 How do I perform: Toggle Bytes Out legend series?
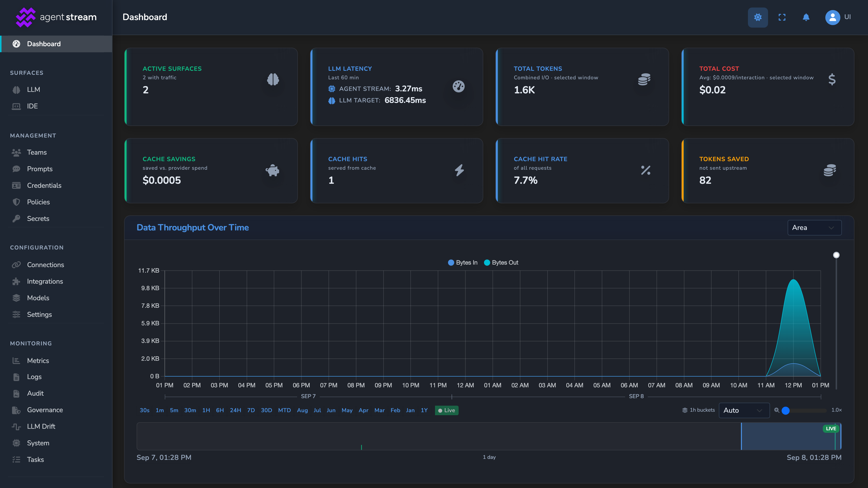[501, 262]
